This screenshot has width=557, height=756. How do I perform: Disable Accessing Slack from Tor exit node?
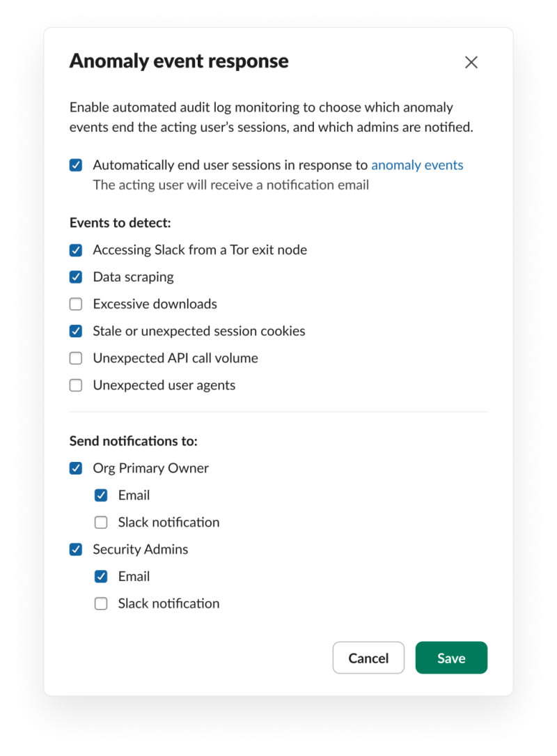tap(76, 249)
